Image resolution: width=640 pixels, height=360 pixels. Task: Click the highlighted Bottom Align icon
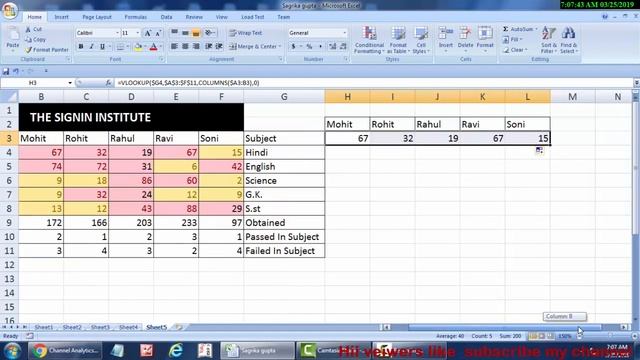(196, 33)
